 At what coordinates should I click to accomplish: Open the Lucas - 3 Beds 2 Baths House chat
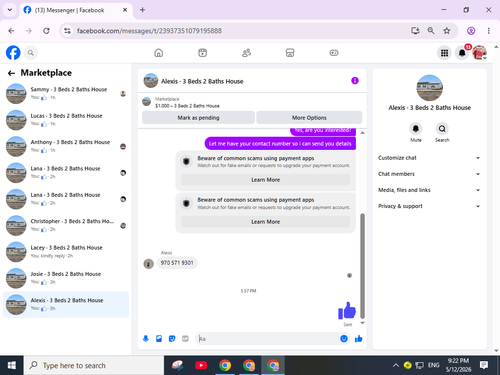tap(66, 120)
